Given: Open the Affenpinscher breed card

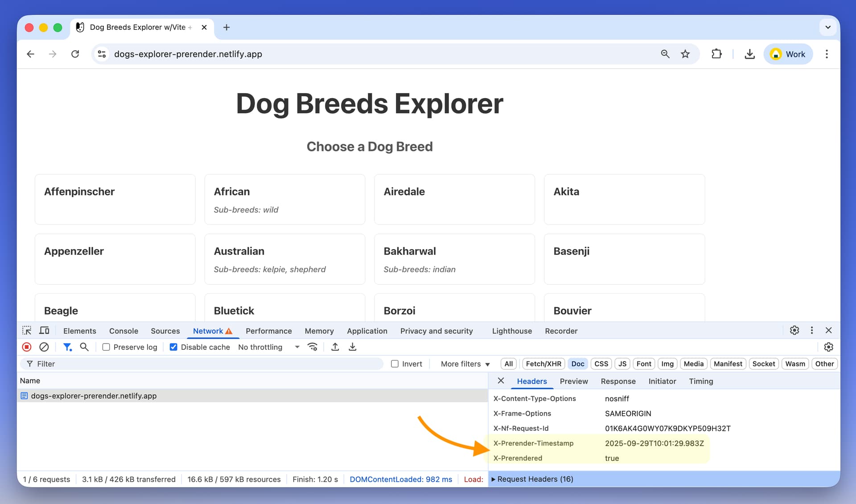Looking at the screenshot, I should pyautogui.click(x=115, y=199).
